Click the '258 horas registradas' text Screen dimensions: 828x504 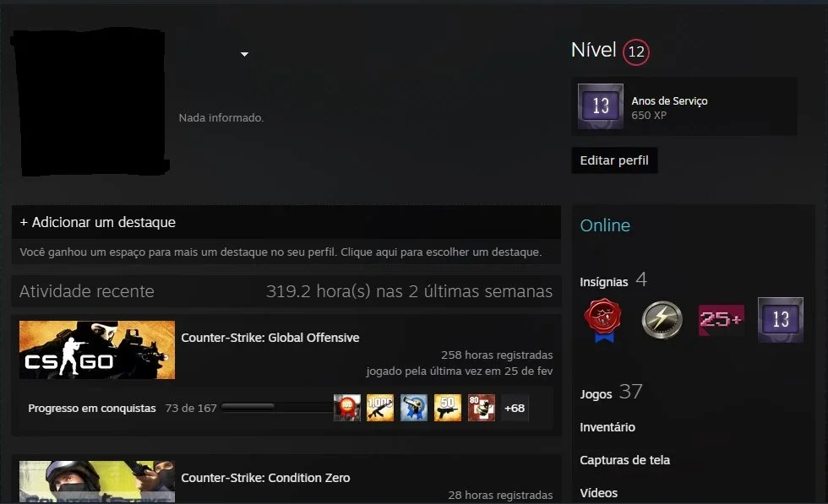(x=497, y=355)
